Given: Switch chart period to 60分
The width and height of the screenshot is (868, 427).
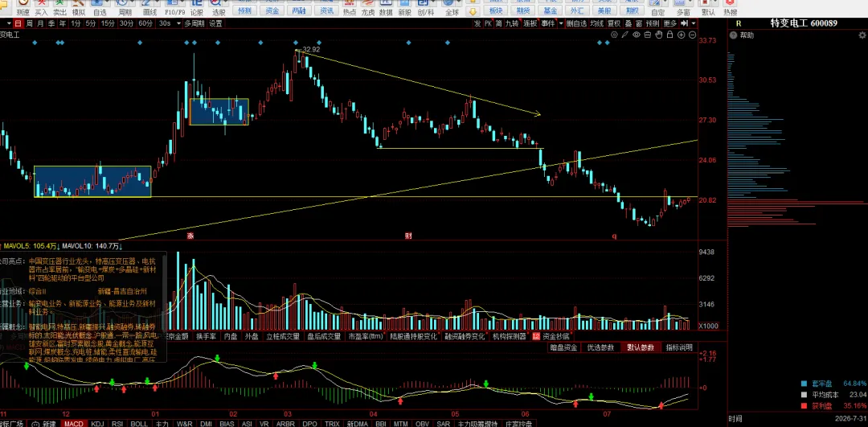Looking at the screenshot, I should coord(145,23).
